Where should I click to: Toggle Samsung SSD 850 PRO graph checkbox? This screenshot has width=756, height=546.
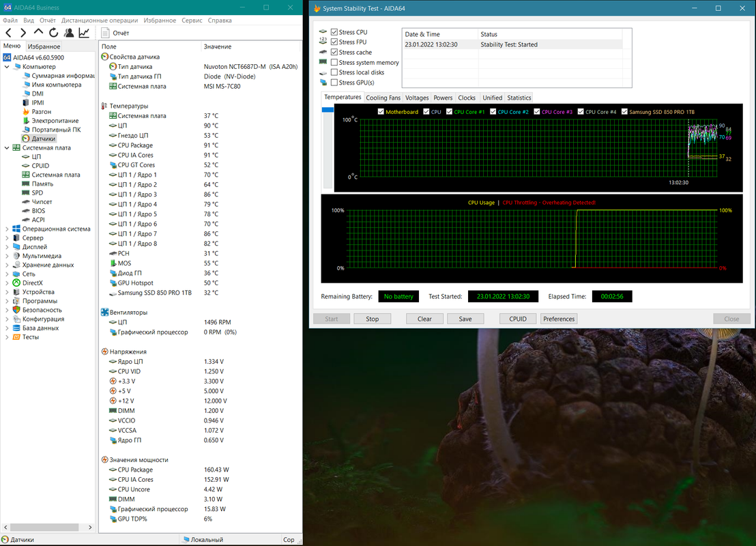(624, 111)
